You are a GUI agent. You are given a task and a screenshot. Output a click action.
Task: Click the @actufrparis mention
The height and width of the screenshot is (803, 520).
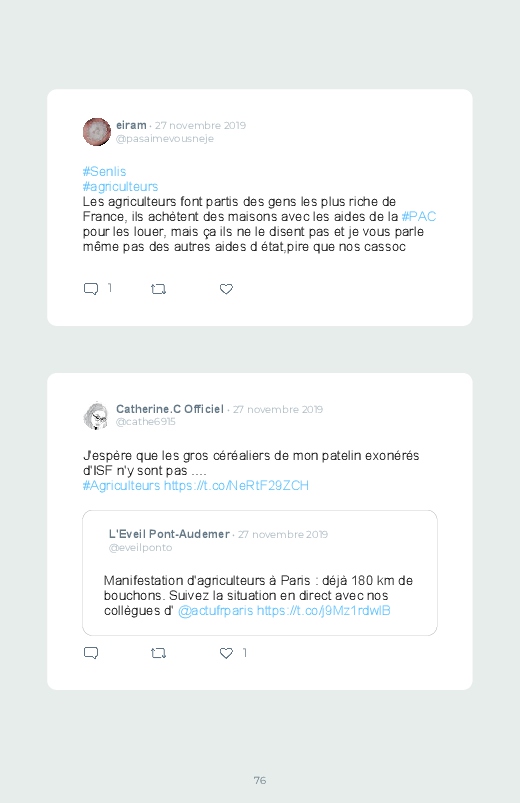216,610
